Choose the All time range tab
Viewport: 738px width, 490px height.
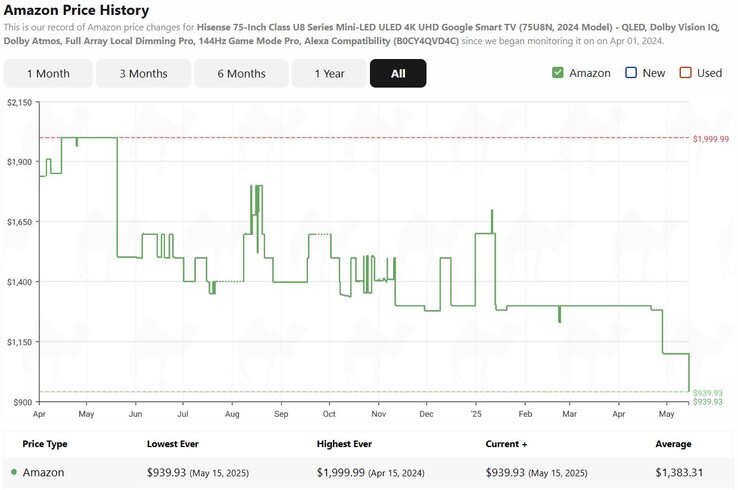(x=398, y=73)
